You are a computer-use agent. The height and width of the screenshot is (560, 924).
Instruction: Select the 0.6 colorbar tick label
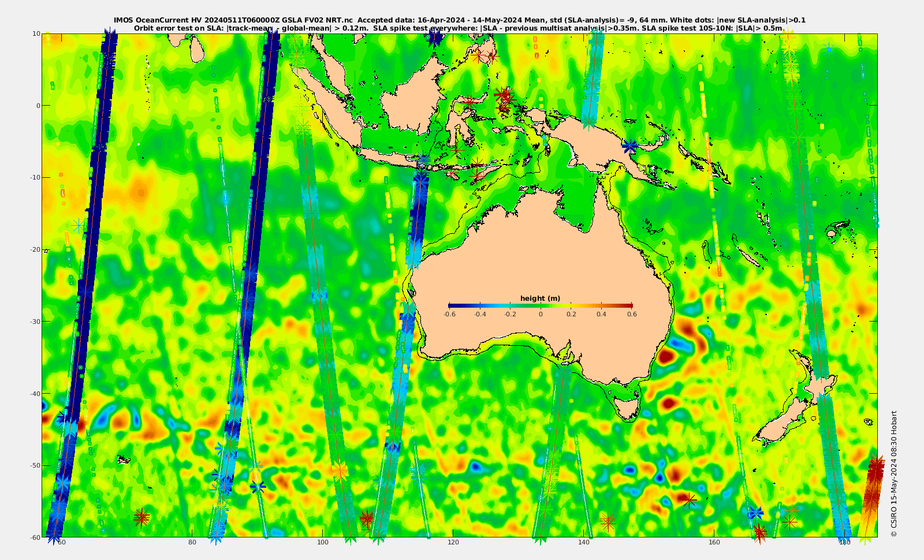[x=632, y=315]
